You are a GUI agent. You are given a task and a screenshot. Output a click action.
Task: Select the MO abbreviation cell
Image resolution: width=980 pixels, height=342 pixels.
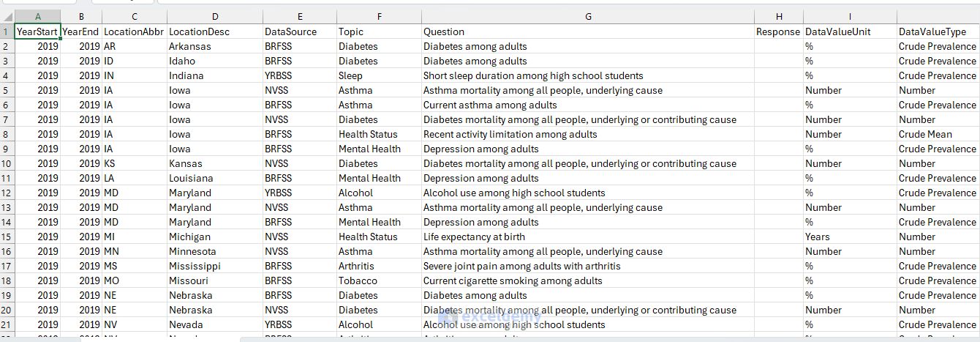tap(113, 280)
